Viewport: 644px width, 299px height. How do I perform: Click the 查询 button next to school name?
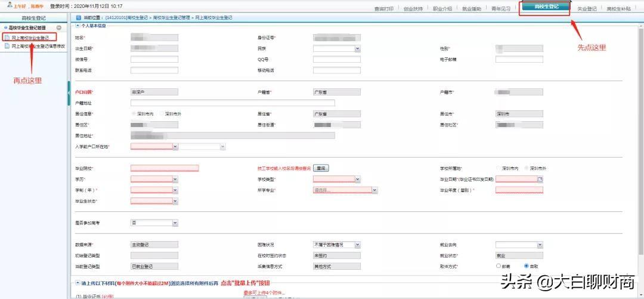[321, 168]
